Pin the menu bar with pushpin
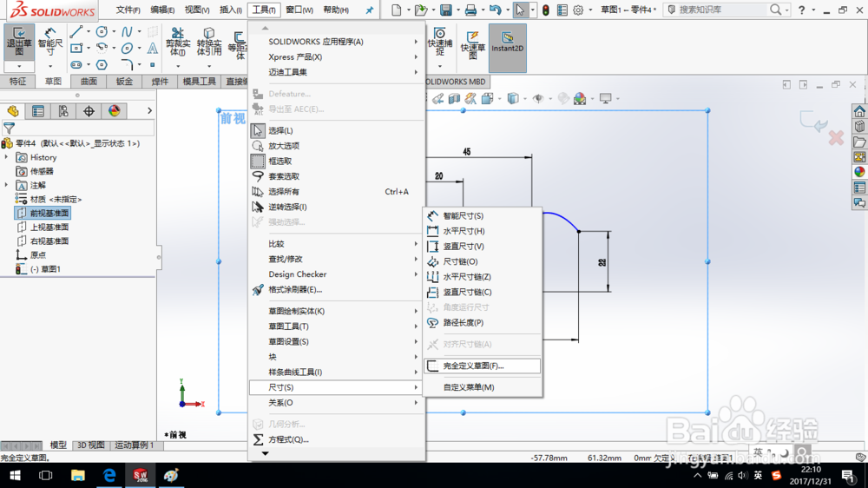The width and height of the screenshot is (868, 488). pyautogui.click(x=369, y=10)
